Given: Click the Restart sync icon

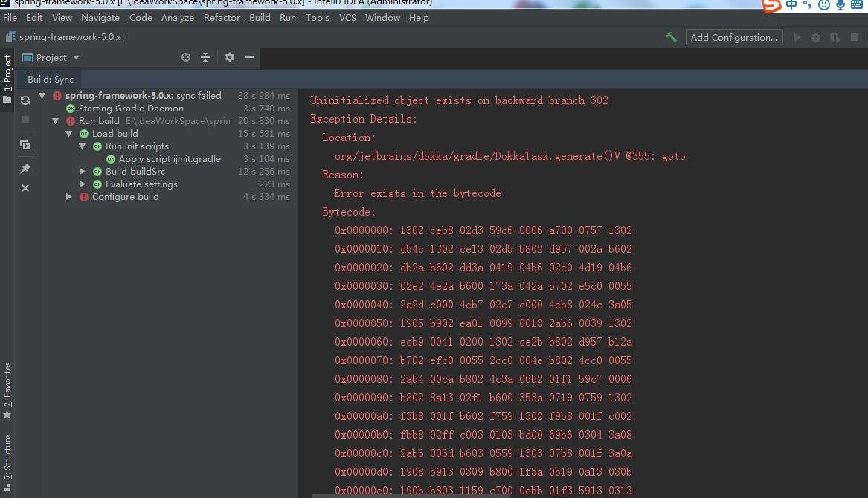Looking at the screenshot, I should 25,100.
